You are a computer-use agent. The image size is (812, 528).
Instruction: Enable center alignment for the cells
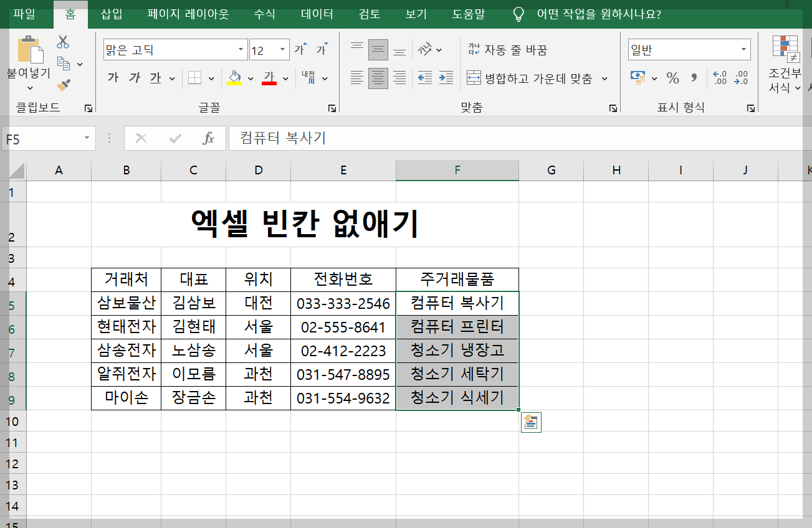[x=378, y=78]
